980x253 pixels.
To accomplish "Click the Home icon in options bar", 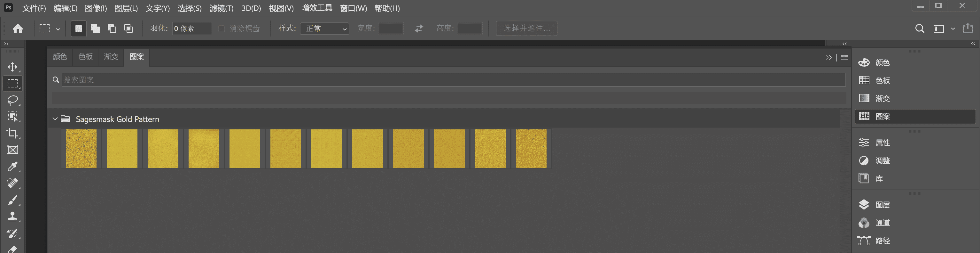I will [18, 29].
